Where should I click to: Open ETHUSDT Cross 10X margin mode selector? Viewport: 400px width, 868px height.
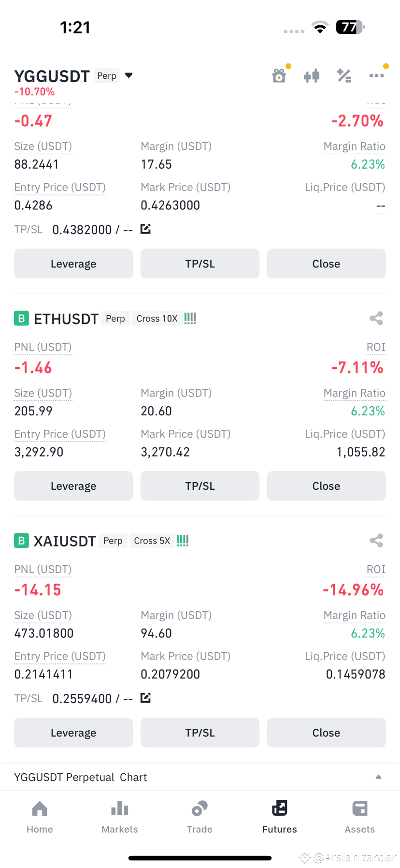click(x=157, y=319)
